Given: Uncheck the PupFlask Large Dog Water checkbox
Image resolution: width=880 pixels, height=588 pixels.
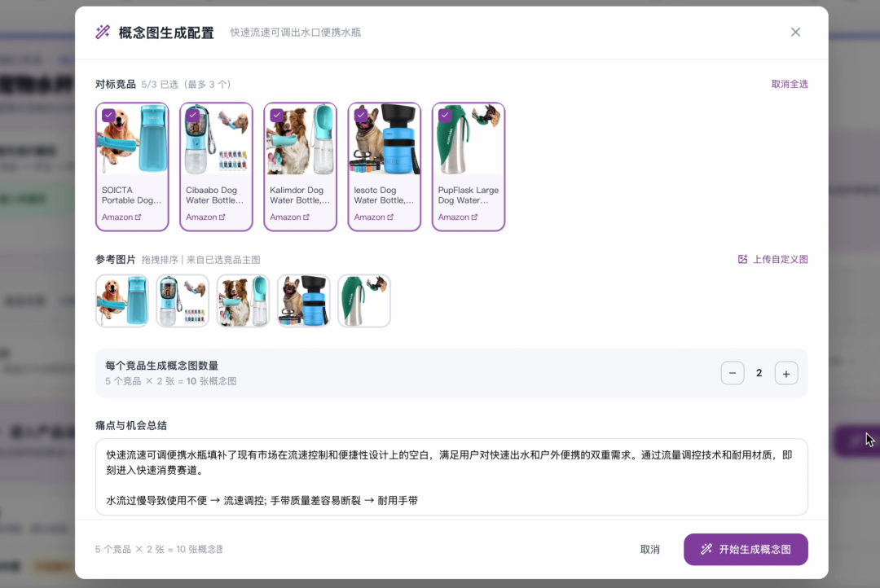Looking at the screenshot, I should click(445, 115).
